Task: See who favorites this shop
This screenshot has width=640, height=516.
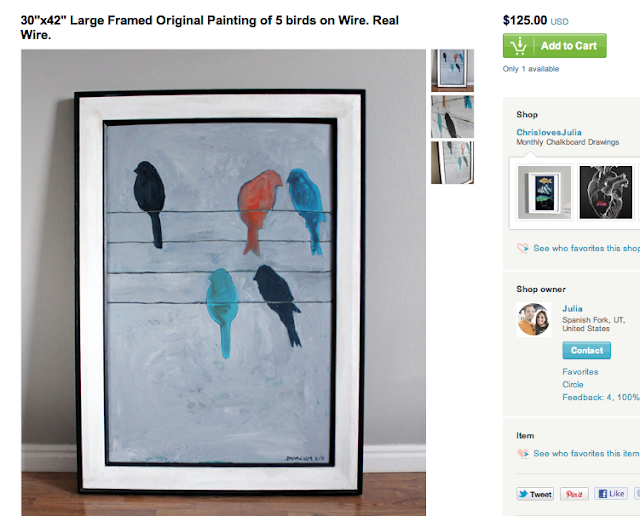Action: [x=587, y=248]
